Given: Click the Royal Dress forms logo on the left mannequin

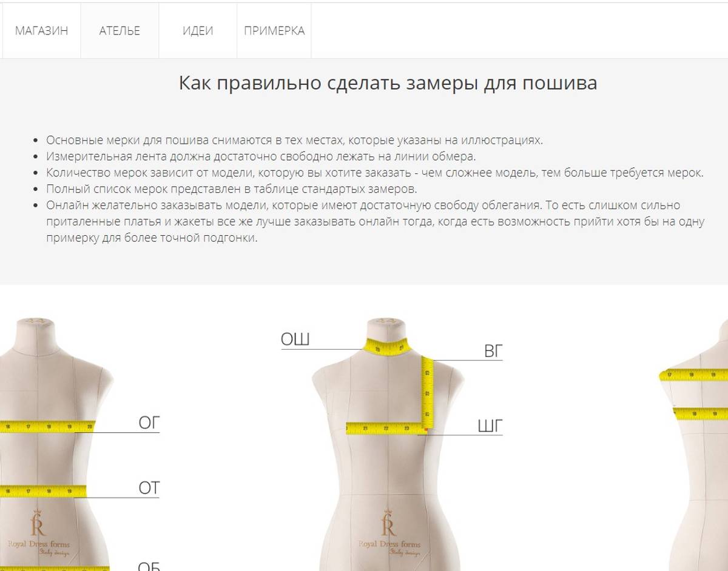Looking at the screenshot, I should coord(38,534).
